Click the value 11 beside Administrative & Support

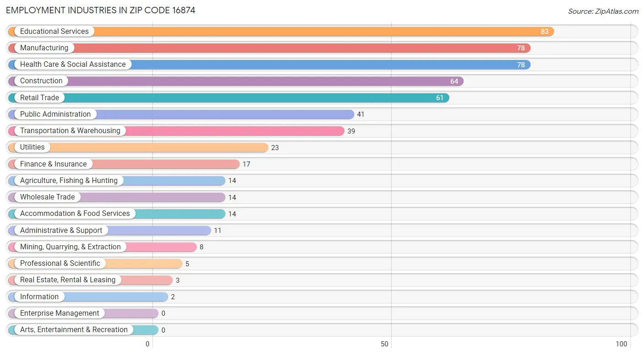click(218, 231)
